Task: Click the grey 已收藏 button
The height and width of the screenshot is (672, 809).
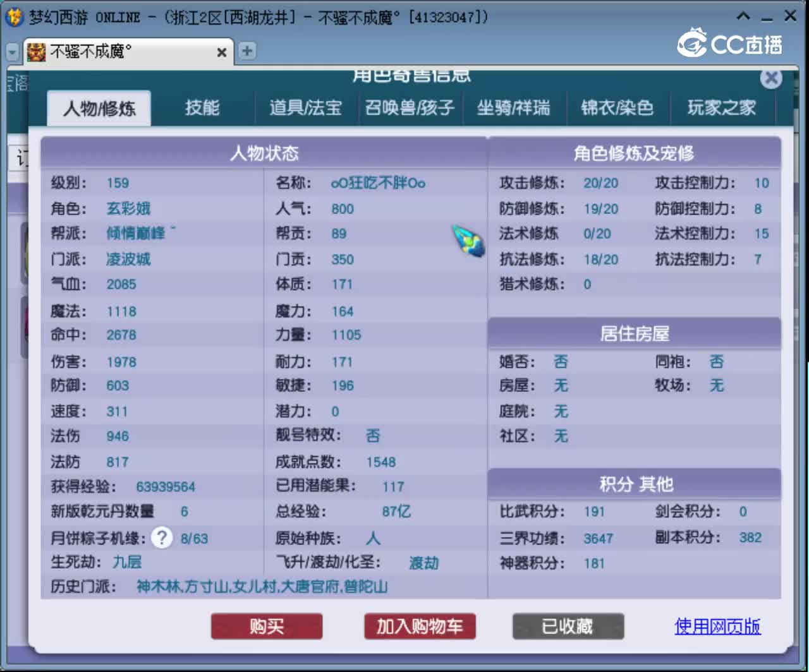Action: (568, 627)
